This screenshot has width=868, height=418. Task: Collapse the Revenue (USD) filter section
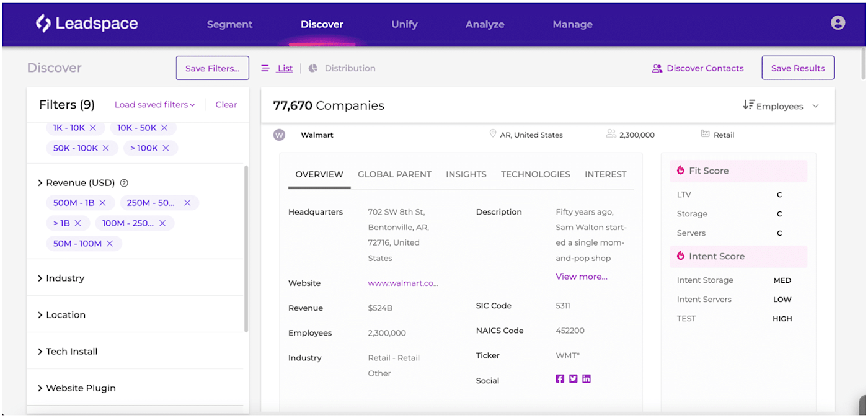(x=40, y=183)
